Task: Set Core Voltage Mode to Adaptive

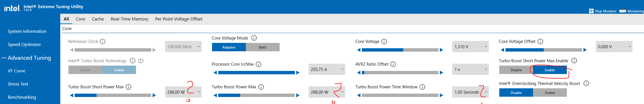Action: click(x=229, y=47)
